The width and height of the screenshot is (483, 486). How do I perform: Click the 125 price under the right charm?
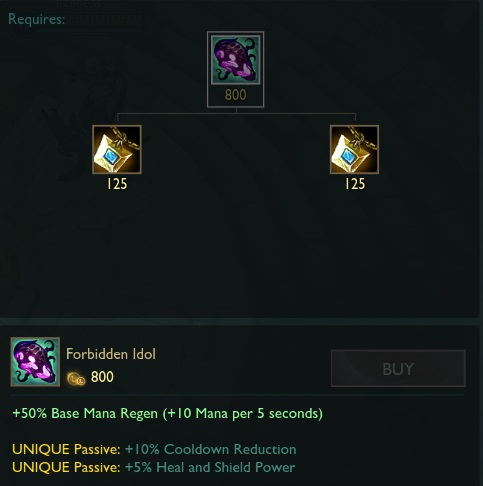pyautogui.click(x=355, y=184)
